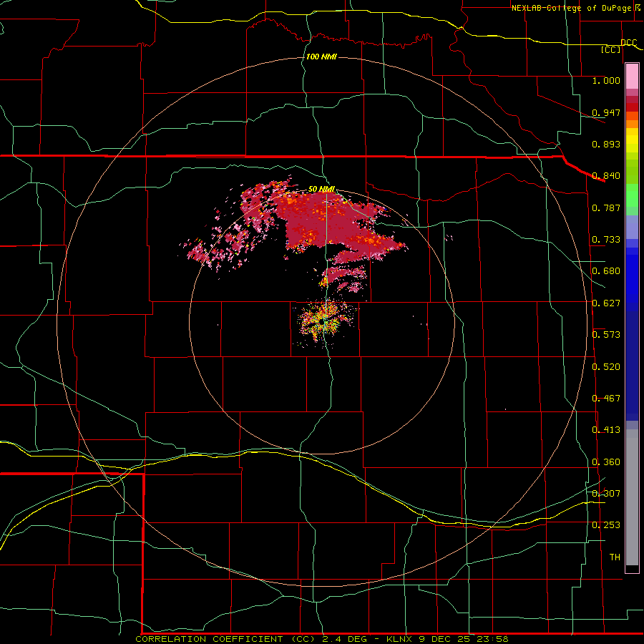Click the 0.253 scale value
Image resolution: width=644 pixels, height=644 pixels.
(606, 525)
